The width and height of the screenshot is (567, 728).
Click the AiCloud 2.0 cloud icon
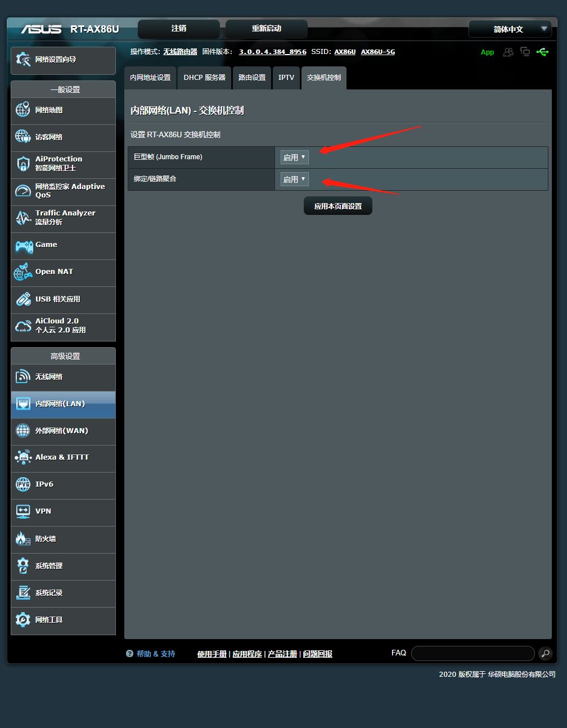pyautogui.click(x=23, y=326)
